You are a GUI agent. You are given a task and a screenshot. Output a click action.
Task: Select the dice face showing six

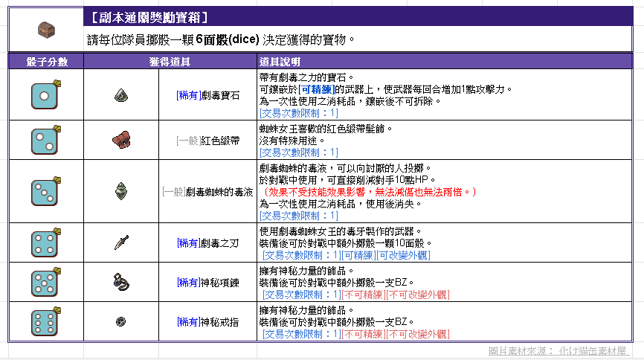tap(46, 321)
